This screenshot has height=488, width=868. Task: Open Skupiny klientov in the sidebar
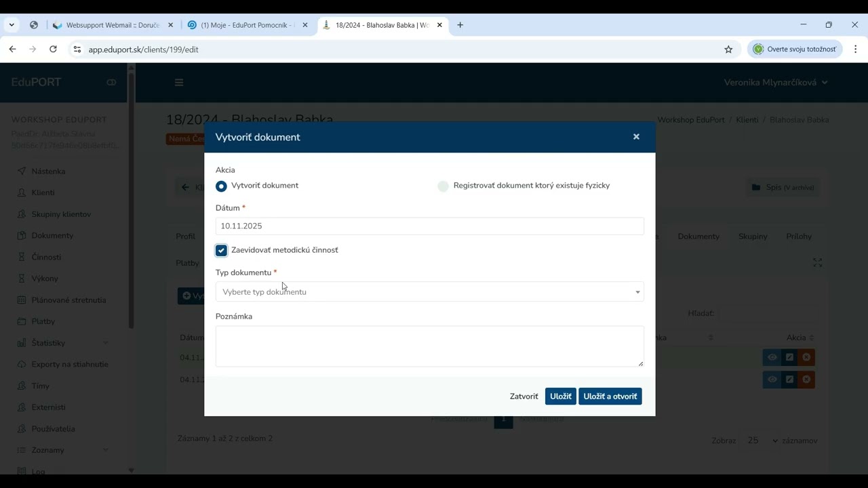61,214
